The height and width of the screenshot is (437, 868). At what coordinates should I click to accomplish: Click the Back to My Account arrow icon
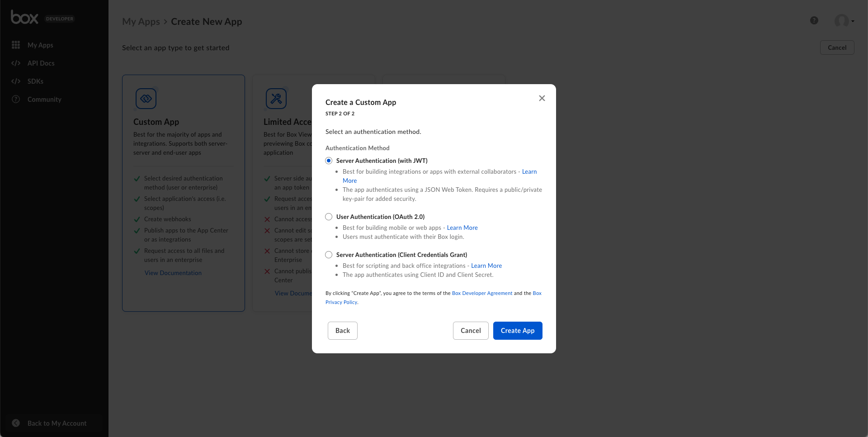pyautogui.click(x=15, y=423)
